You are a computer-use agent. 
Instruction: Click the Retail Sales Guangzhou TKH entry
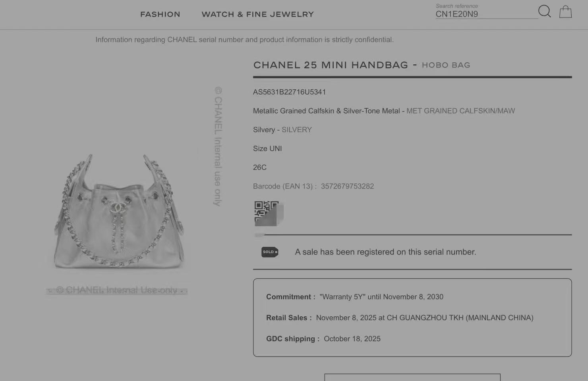point(400,318)
